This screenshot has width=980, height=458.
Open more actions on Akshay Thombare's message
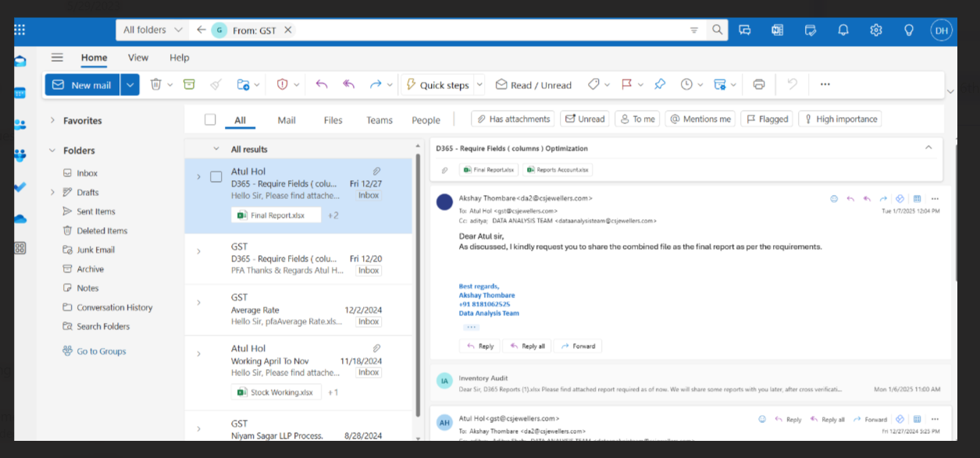[x=935, y=199]
